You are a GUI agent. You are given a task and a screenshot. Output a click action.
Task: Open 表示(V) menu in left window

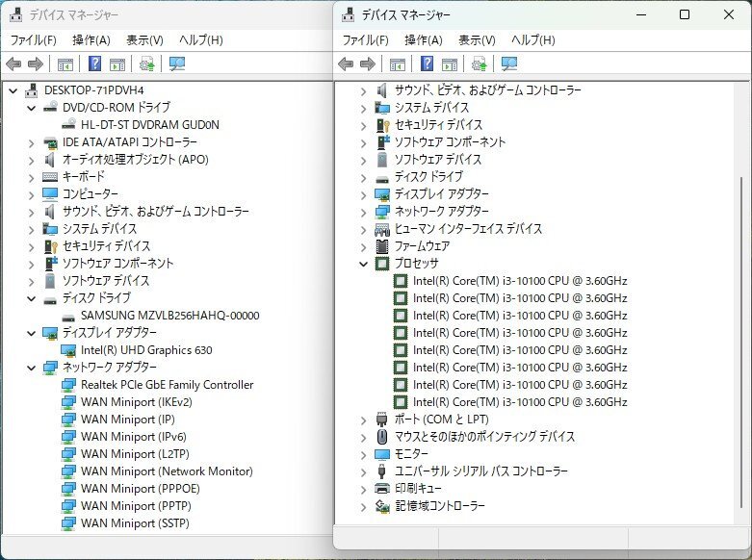coord(144,39)
